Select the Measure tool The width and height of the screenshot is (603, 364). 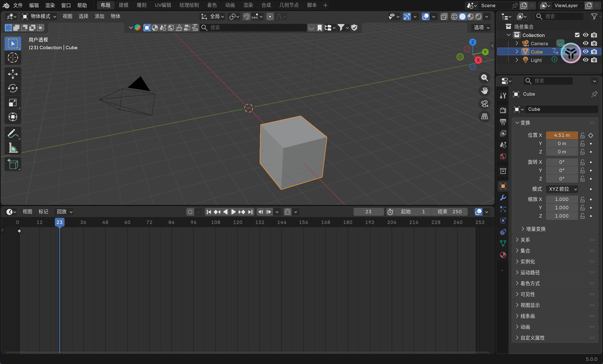tap(13, 148)
